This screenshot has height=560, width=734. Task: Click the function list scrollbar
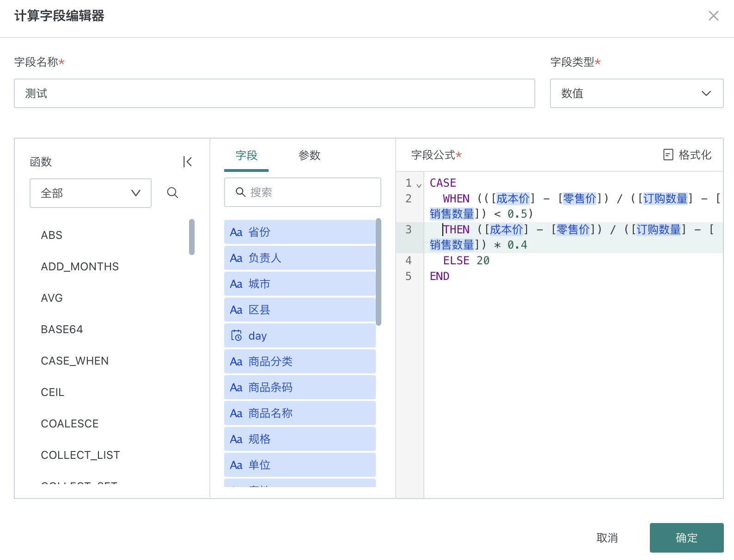click(192, 237)
